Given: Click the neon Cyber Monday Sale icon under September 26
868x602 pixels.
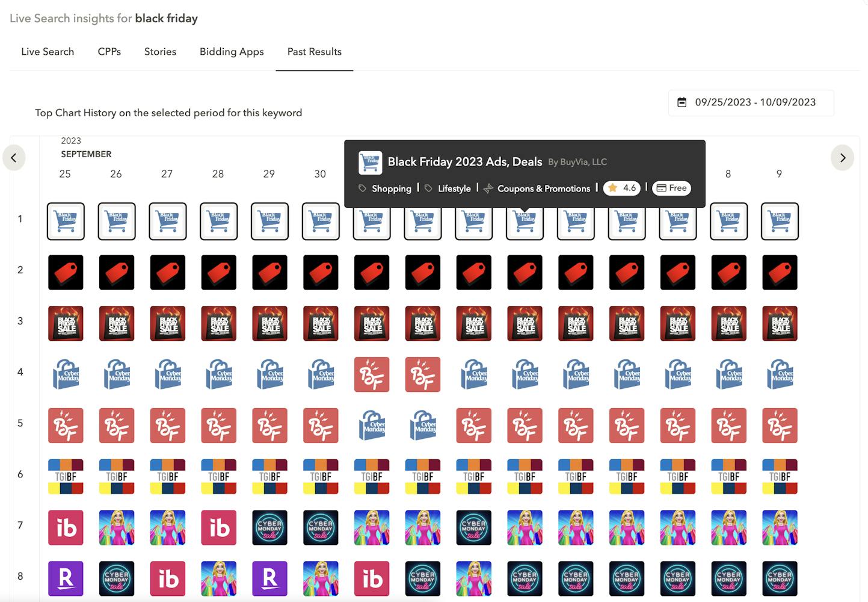Looking at the screenshot, I should click(117, 579).
